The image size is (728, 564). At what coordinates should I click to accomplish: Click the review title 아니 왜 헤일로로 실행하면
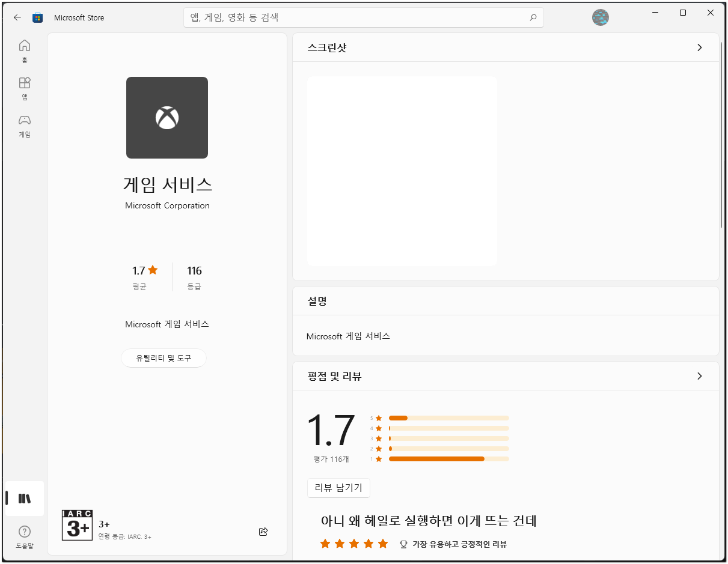point(429,521)
